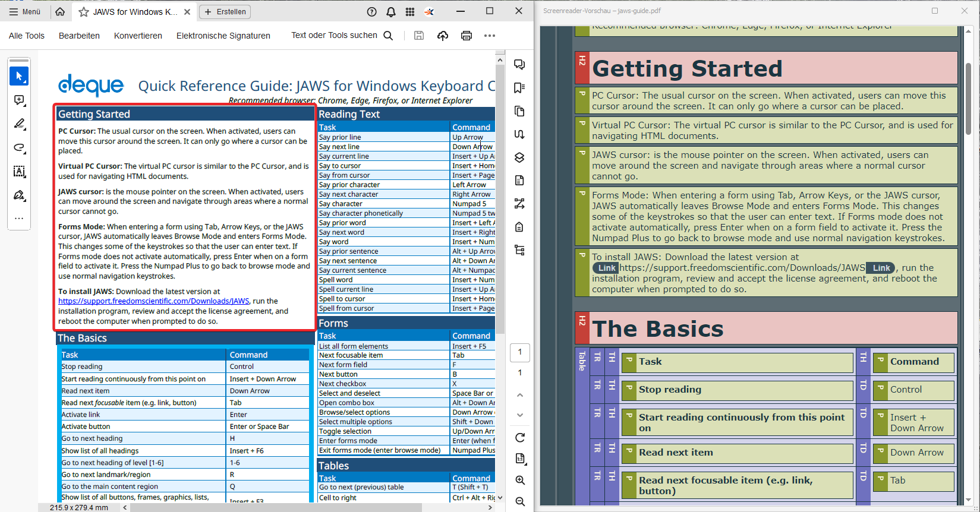Open Alle Tools
Viewport: 980px width, 512px height.
click(x=27, y=36)
